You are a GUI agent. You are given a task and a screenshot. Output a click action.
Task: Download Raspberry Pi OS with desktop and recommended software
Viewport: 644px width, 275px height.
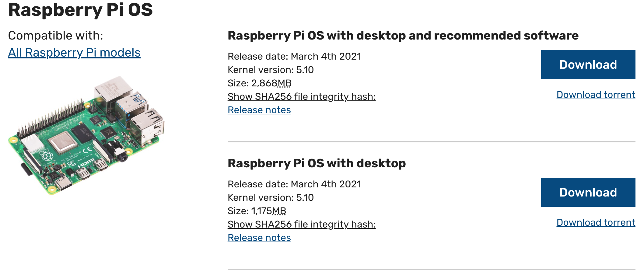(x=588, y=64)
